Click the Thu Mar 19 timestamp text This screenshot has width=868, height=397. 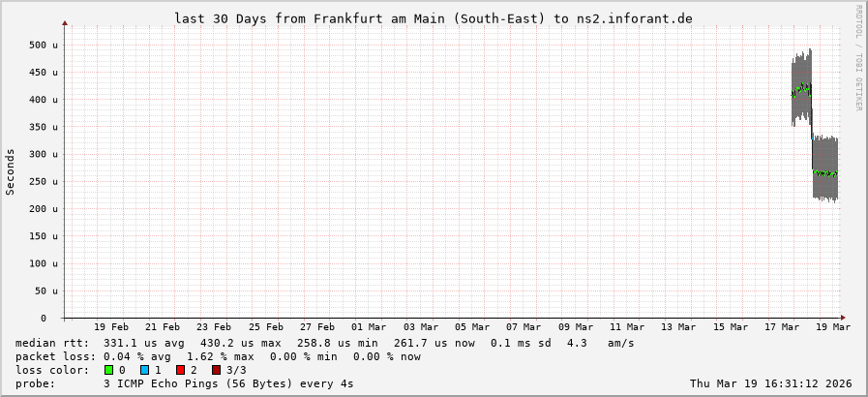click(770, 383)
